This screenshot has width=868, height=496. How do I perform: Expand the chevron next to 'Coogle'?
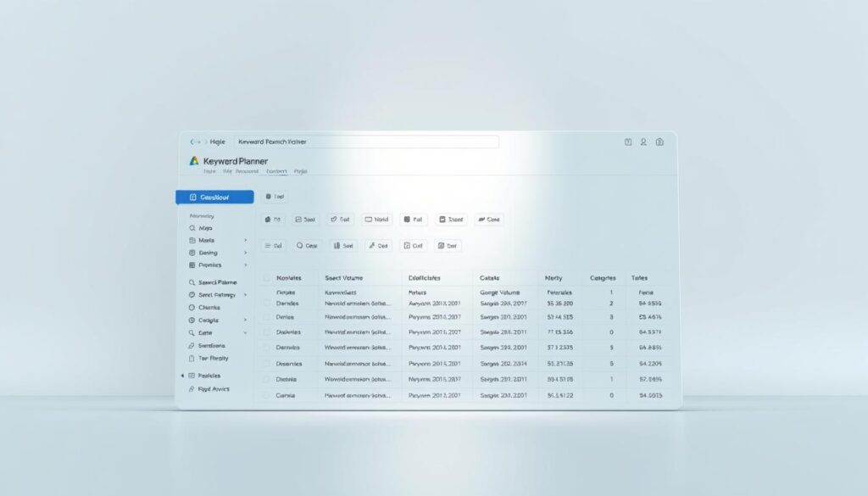245,320
